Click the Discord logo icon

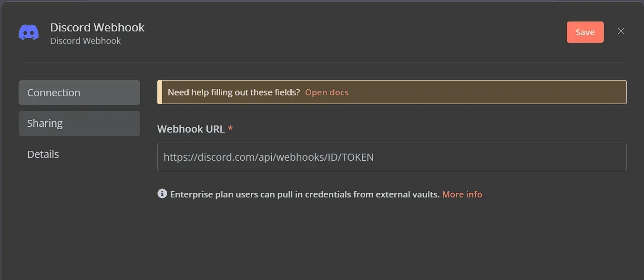tap(29, 33)
